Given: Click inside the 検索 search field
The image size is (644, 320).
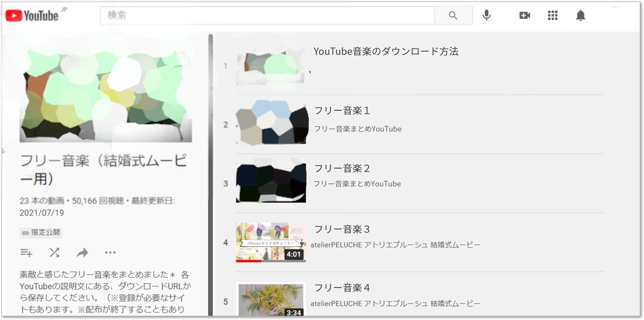Looking at the screenshot, I should (x=267, y=16).
